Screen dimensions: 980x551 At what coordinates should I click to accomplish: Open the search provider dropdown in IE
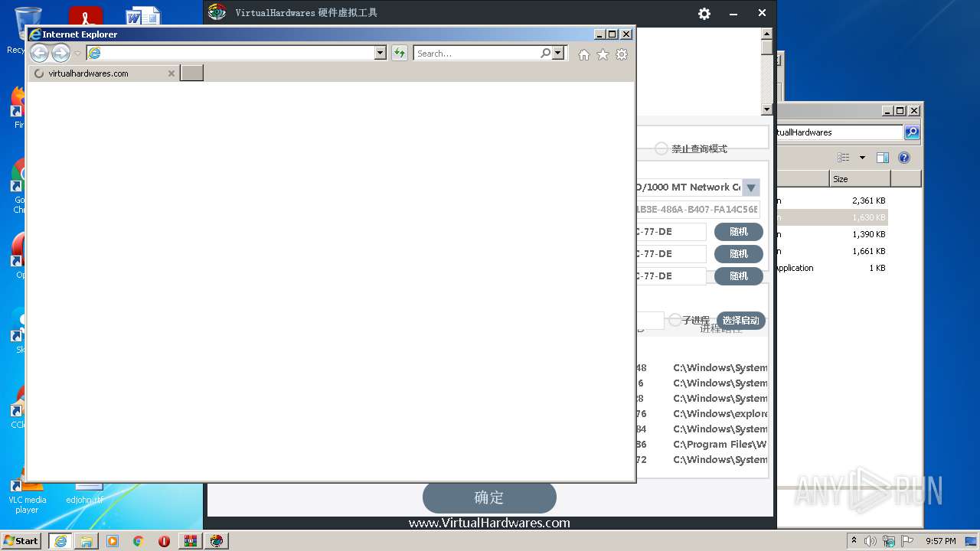(x=558, y=53)
